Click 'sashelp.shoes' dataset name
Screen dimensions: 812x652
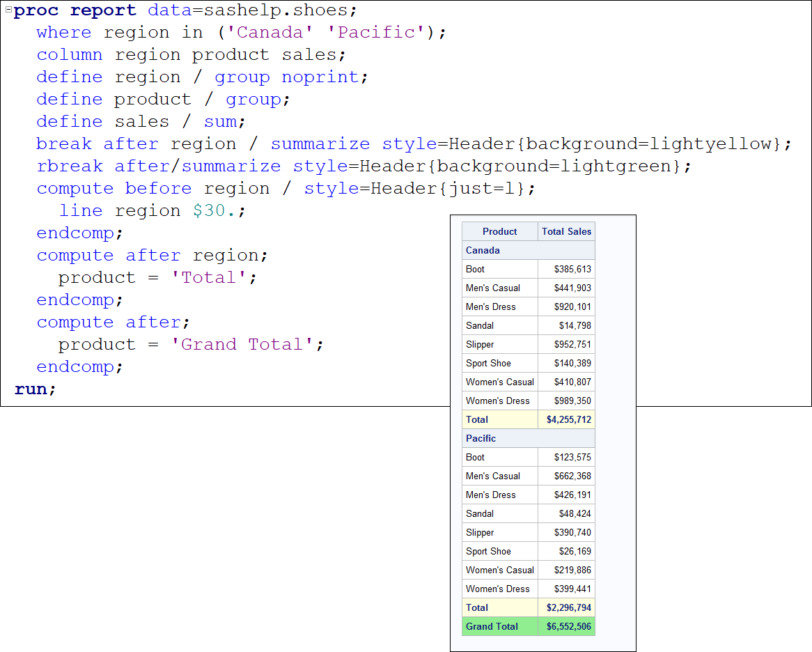(x=275, y=11)
